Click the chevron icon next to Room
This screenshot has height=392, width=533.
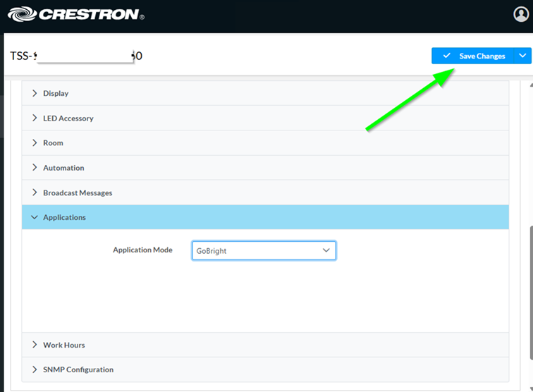[x=35, y=142]
